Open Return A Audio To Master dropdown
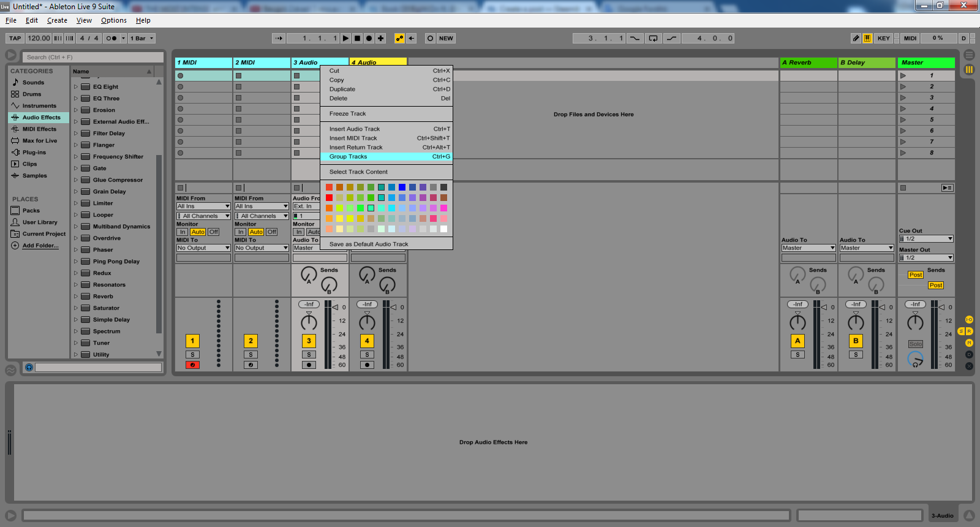This screenshot has height=527, width=980. [809, 248]
